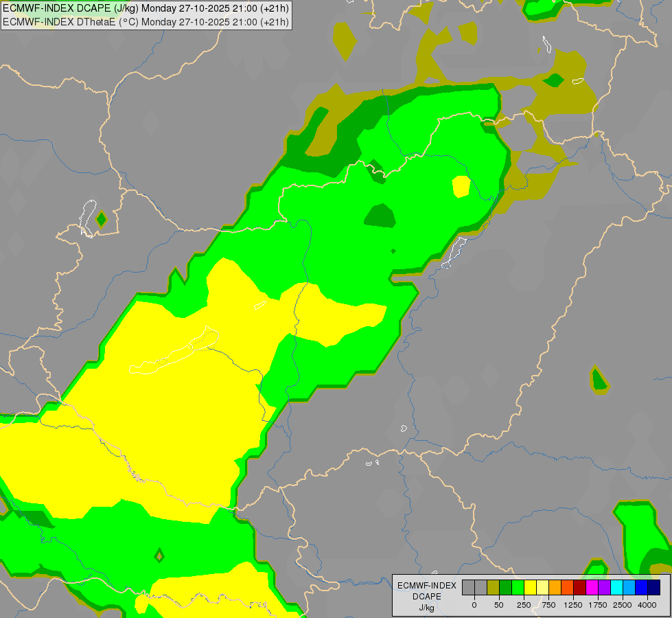Click the red-orange legend swatch

[568, 587]
